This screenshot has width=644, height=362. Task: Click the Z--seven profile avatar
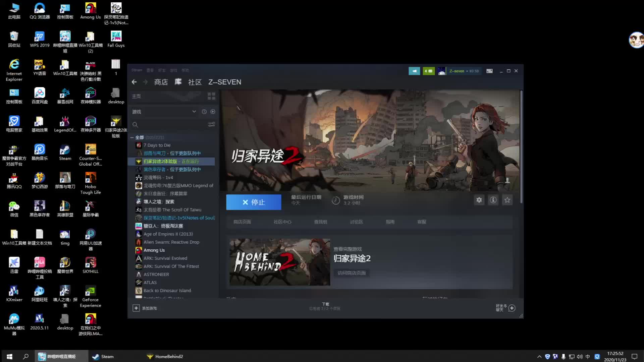coord(442,71)
